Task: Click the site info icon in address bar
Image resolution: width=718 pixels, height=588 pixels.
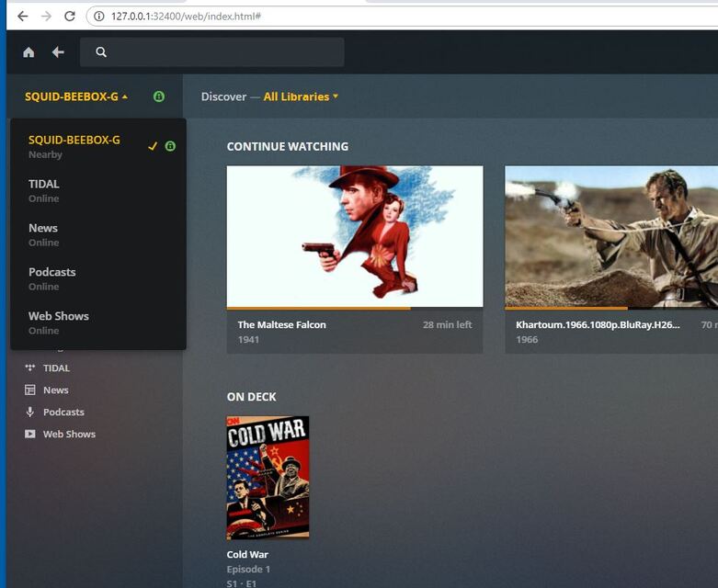Action: (x=98, y=17)
